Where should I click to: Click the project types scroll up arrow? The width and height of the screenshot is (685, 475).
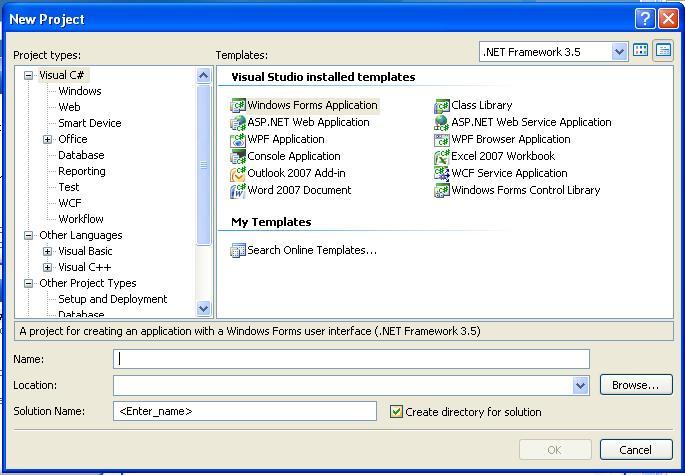[203, 76]
